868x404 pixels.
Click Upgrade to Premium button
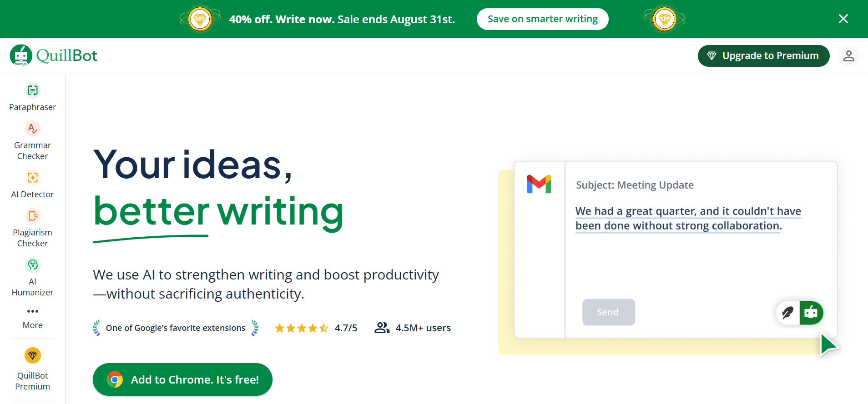pos(763,56)
